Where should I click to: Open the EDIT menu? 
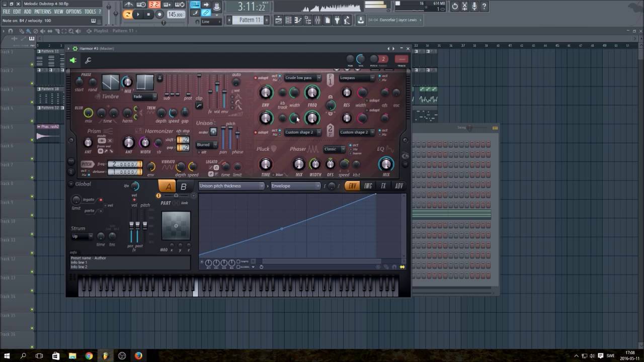point(17,12)
